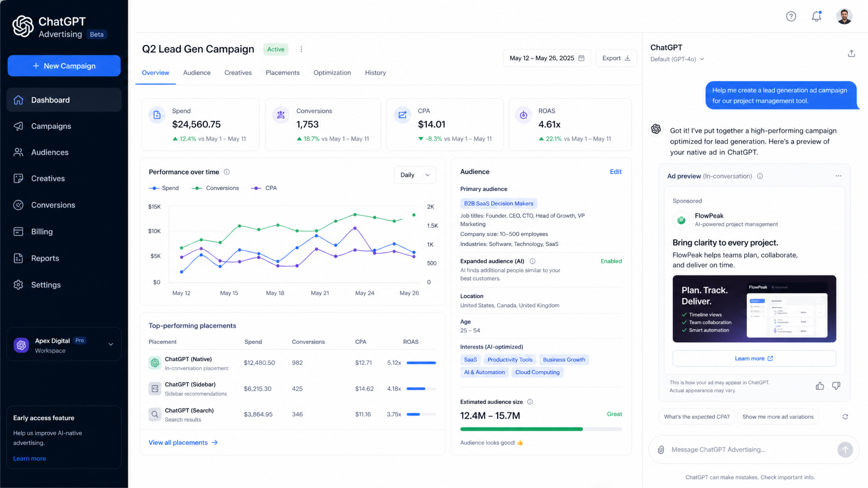
Task: Open notifications bell icon
Action: tap(816, 17)
